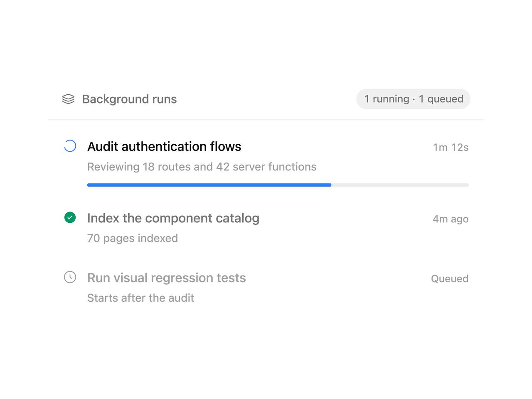Click the audit progress bar
The image size is (532, 399).
pos(278,185)
